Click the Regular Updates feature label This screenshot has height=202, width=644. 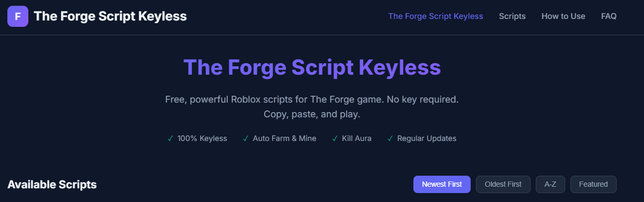tap(427, 139)
